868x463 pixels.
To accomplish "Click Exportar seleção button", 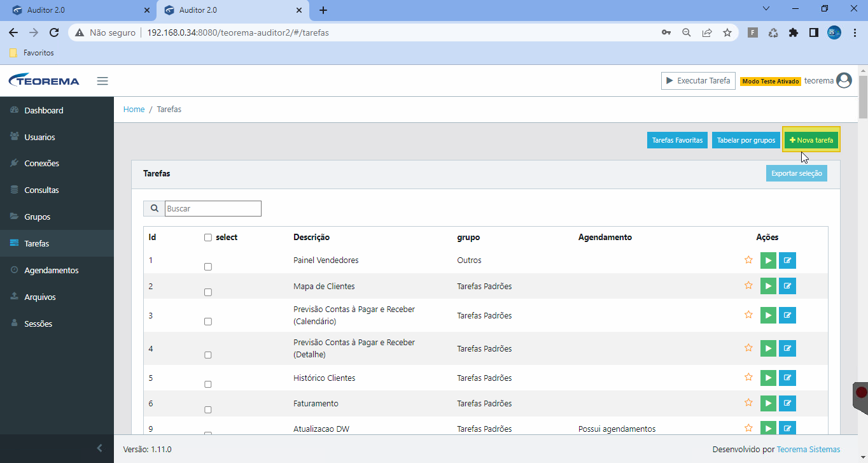I will pyautogui.click(x=797, y=173).
